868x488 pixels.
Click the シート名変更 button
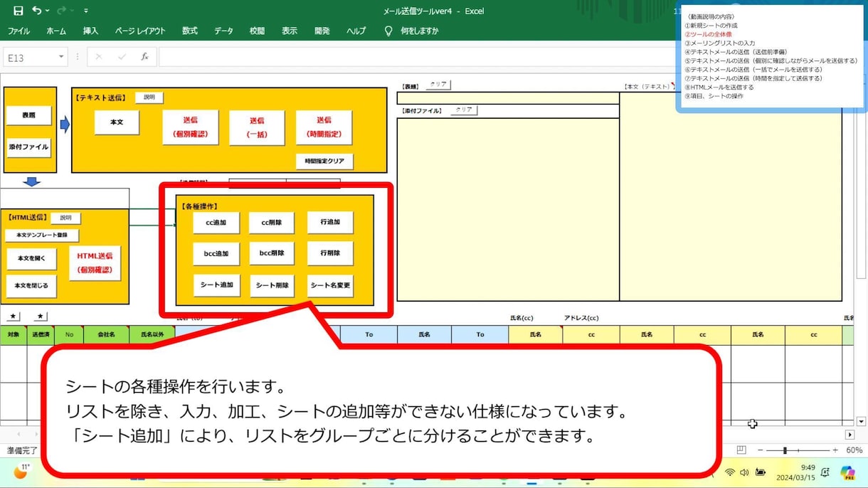click(330, 285)
